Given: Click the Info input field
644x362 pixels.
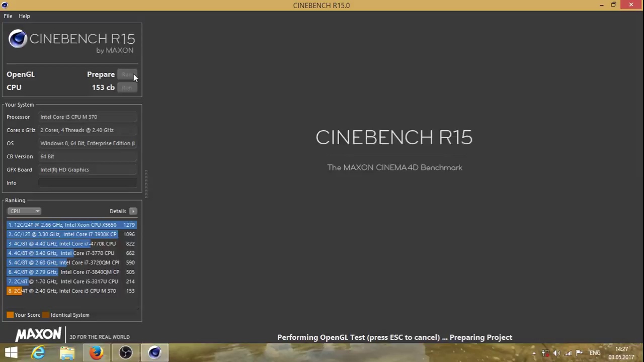Looking at the screenshot, I should coord(88,183).
